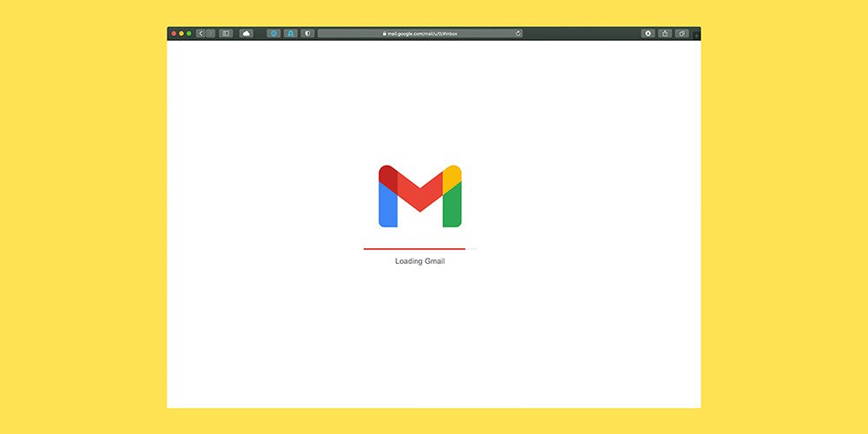The image size is (868, 434).
Task: Click the padlock icon in the URL bar
Action: pyautogui.click(x=384, y=34)
